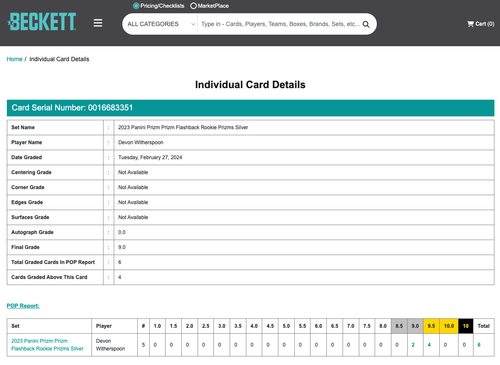The image size is (500, 365).
Task: Click the Centering Grade Not Available value
Action: pyautogui.click(x=133, y=172)
